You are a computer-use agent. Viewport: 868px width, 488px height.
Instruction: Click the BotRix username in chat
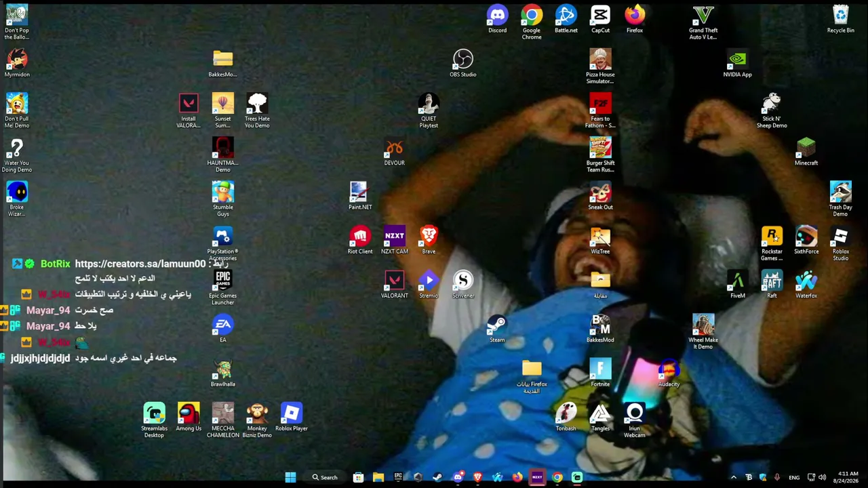coord(55,264)
